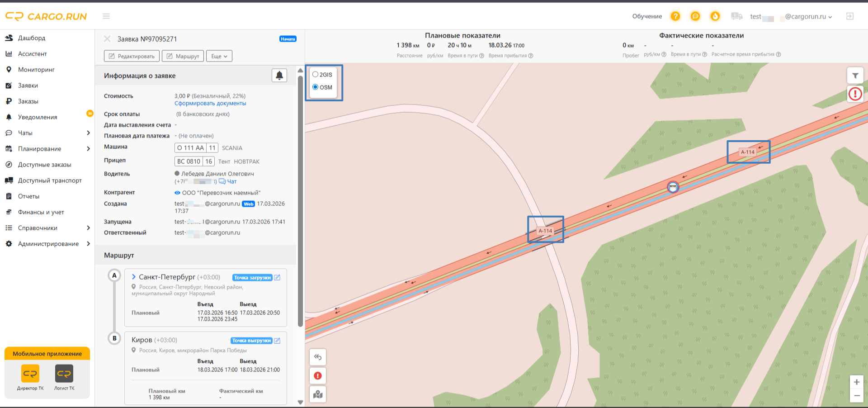Click the eye icon next to contractor
This screenshot has width=868, height=408.
tap(177, 193)
